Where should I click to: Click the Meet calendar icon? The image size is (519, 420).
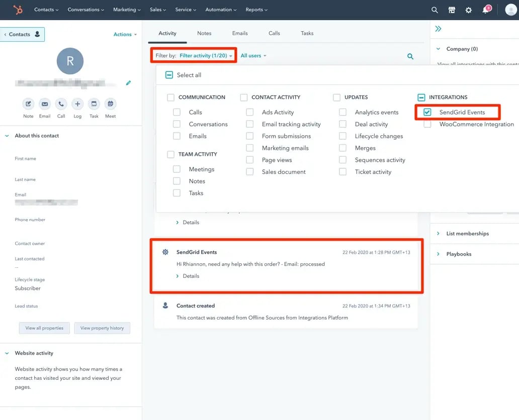(x=110, y=104)
